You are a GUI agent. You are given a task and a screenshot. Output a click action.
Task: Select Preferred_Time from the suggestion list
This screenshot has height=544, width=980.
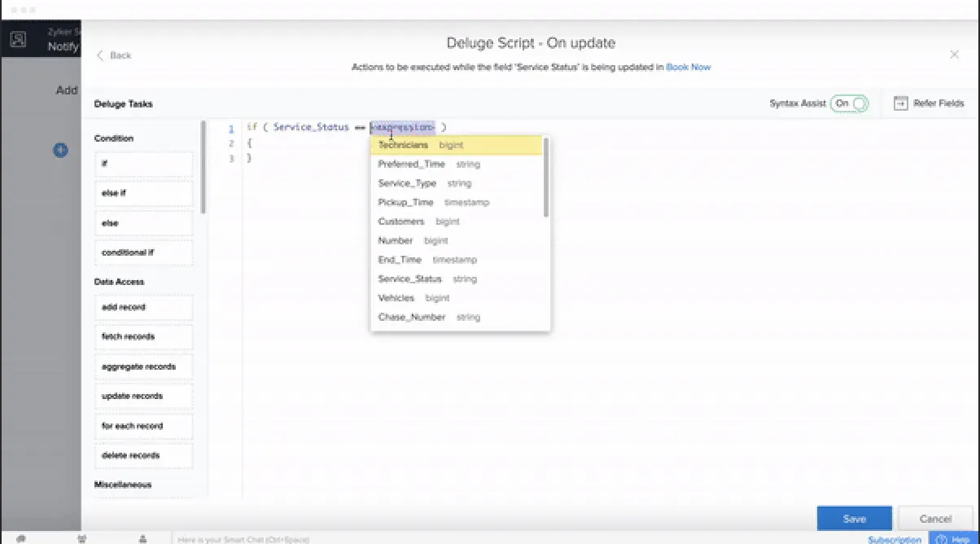[x=456, y=164]
